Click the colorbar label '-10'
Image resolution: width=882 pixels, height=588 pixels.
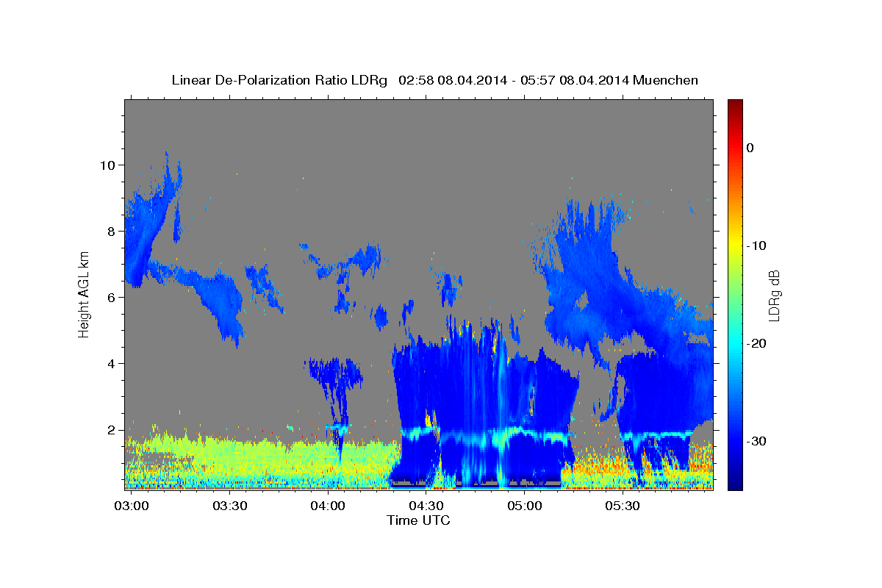(x=756, y=245)
